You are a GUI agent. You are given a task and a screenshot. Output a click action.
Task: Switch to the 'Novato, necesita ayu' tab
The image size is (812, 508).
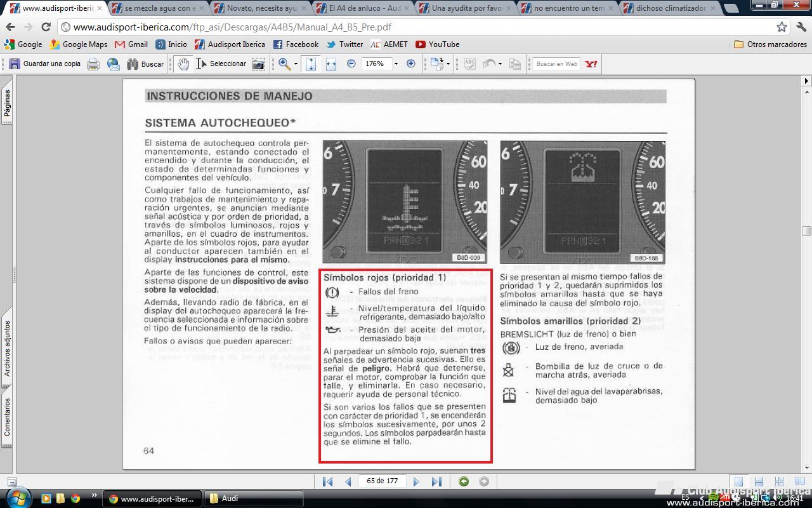(261, 8)
